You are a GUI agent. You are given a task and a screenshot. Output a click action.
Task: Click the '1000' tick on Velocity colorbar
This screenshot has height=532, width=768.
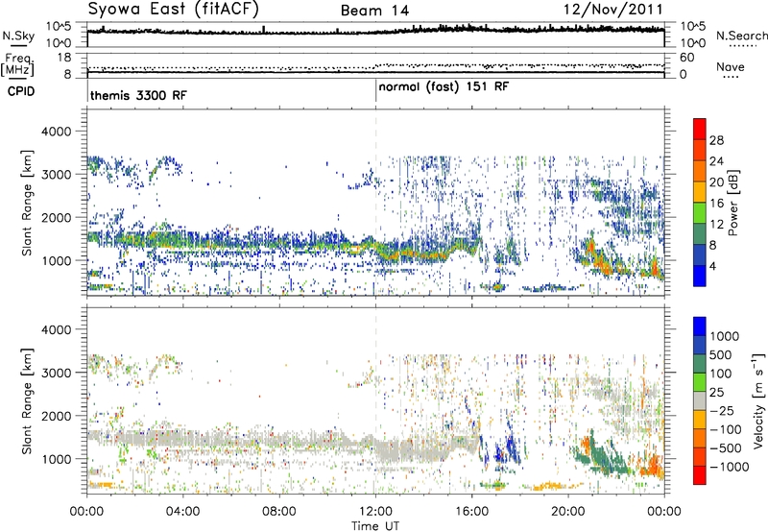click(x=725, y=336)
